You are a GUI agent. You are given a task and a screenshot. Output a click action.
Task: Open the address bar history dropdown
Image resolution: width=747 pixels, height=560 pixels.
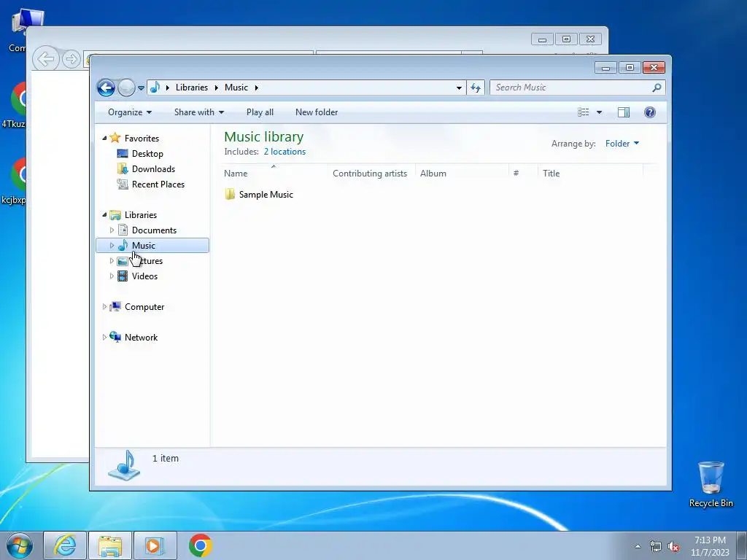coord(459,87)
